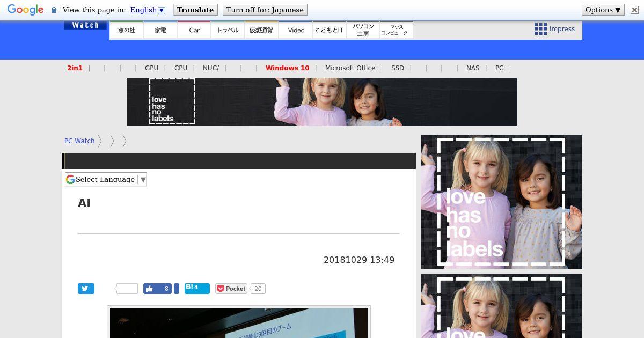Click the large sidebar love has no labels ad
Viewport: 644px width, 338px height.
(x=501, y=202)
